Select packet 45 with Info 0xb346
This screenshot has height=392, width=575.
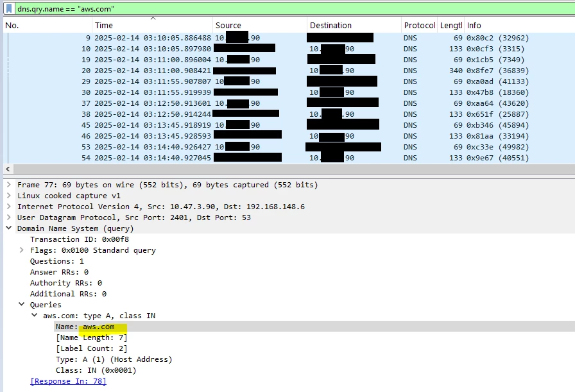[289, 125]
